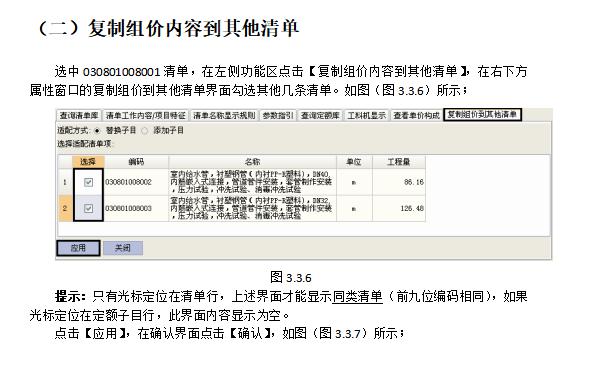The width and height of the screenshot is (611, 367).
Task: Click the 编码 column header
Action: tap(136, 162)
